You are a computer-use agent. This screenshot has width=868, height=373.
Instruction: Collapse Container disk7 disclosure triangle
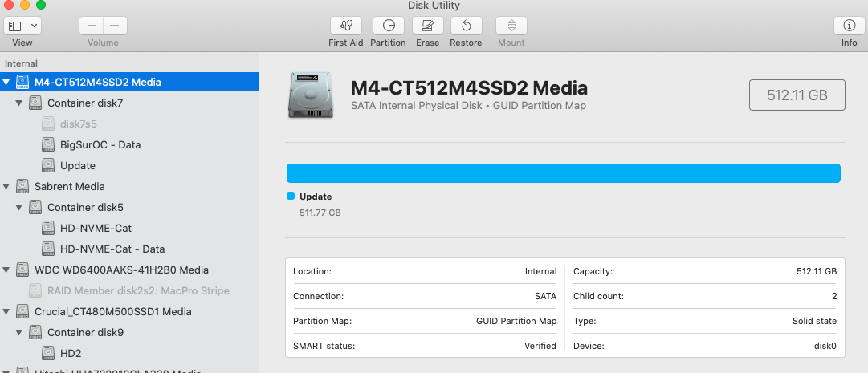[x=18, y=103]
